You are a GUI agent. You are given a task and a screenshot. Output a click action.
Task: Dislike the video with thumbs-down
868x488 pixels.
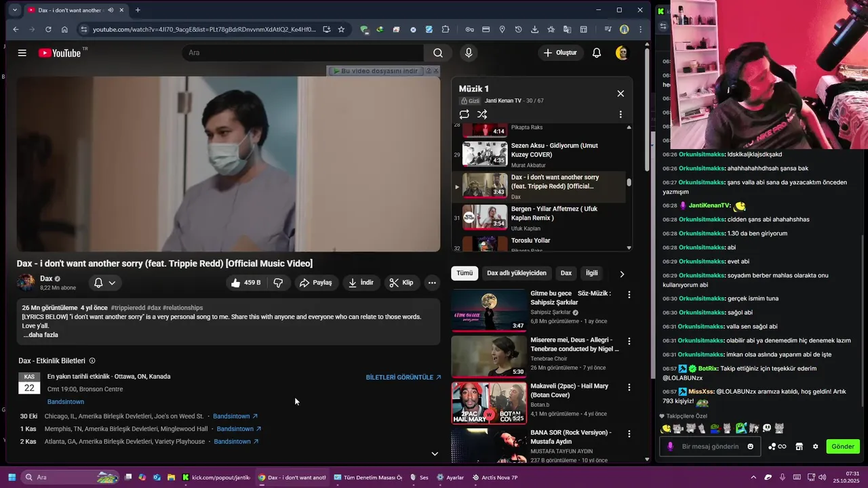pos(278,283)
